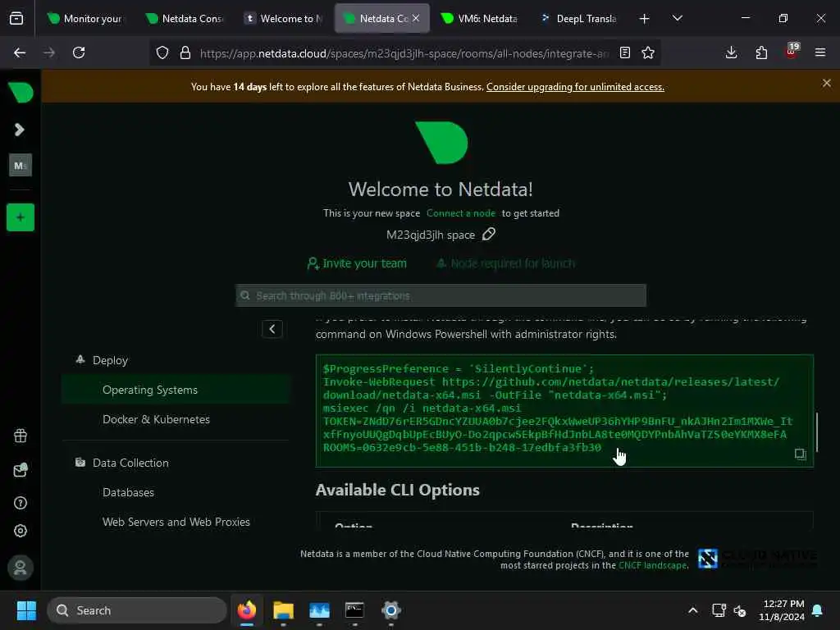Click the Deploy section heading
Screen dimensions: 840x630
point(110,361)
